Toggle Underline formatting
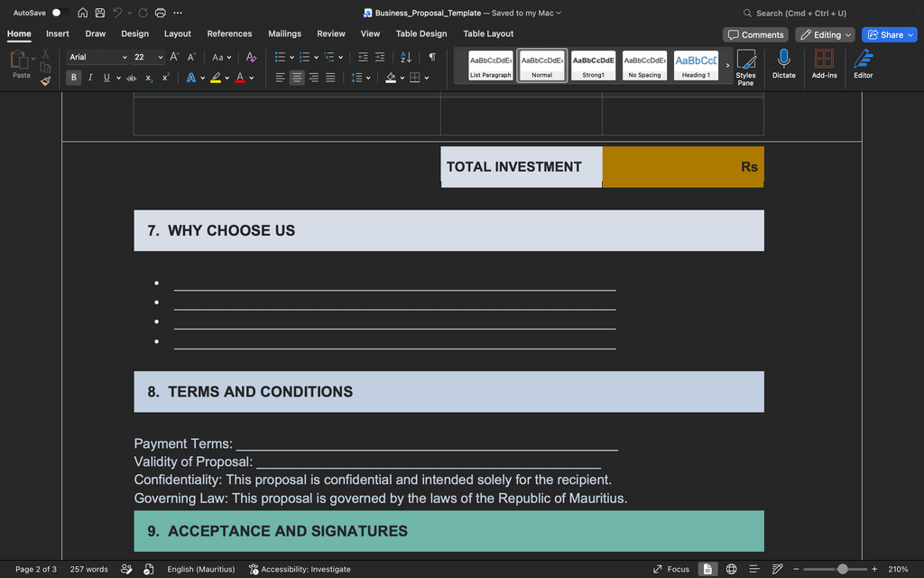This screenshot has width=924, height=578. [x=106, y=78]
